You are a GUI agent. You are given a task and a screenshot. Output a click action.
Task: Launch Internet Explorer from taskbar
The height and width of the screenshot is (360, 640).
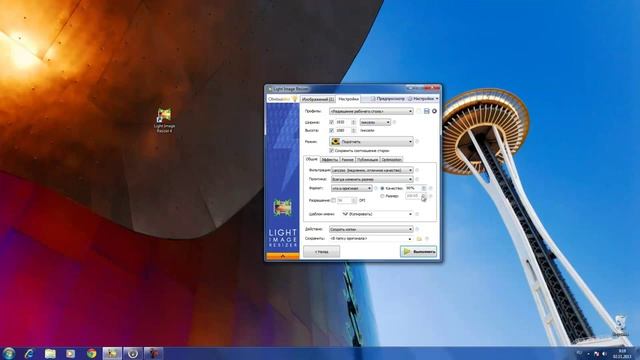[x=29, y=353]
